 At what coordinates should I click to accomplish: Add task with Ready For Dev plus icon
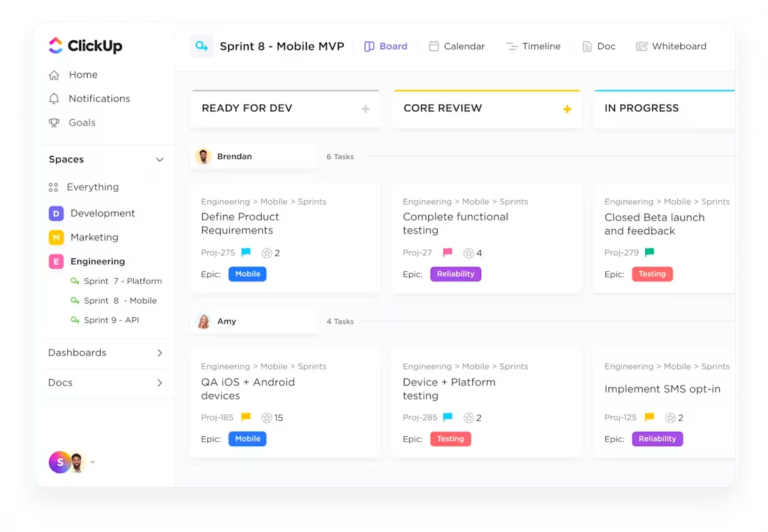click(365, 109)
